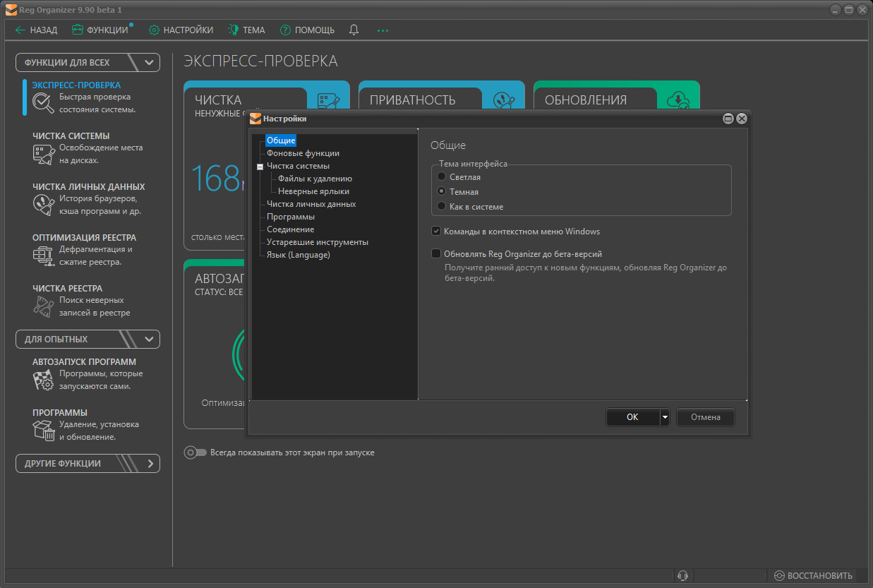The width and height of the screenshot is (873, 588).
Task: Collapse the Функции для всех section
Action: coord(149,63)
